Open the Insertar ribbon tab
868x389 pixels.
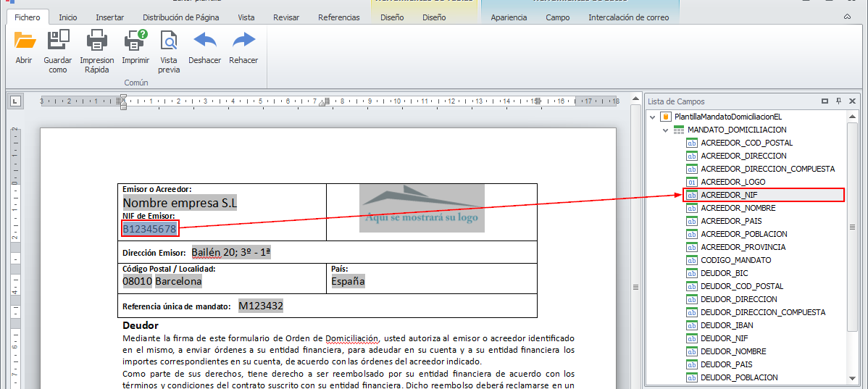pos(109,17)
